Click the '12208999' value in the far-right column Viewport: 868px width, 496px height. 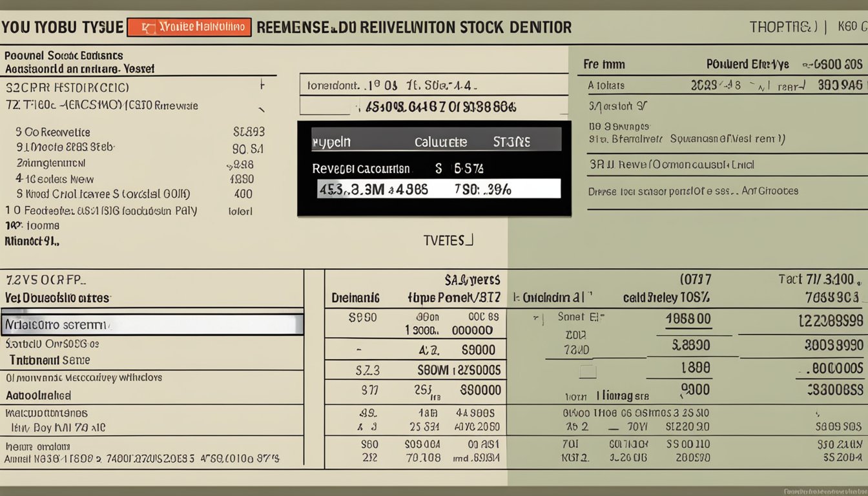click(831, 320)
